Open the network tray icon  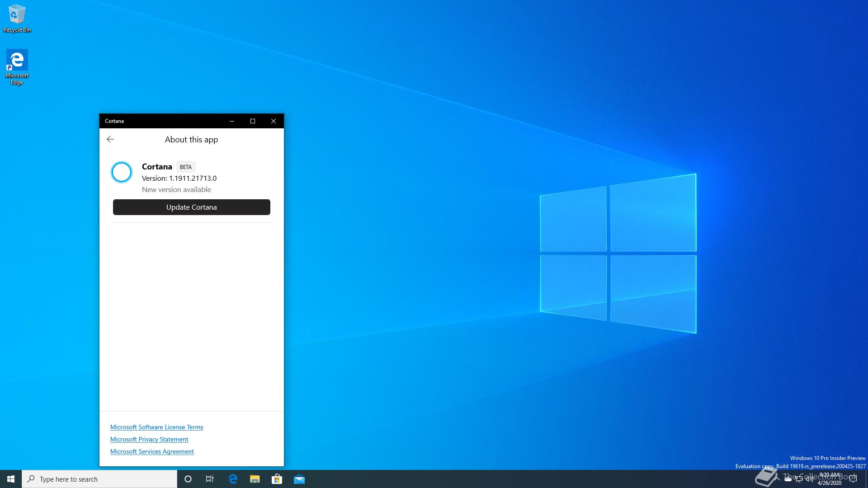[799, 479]
